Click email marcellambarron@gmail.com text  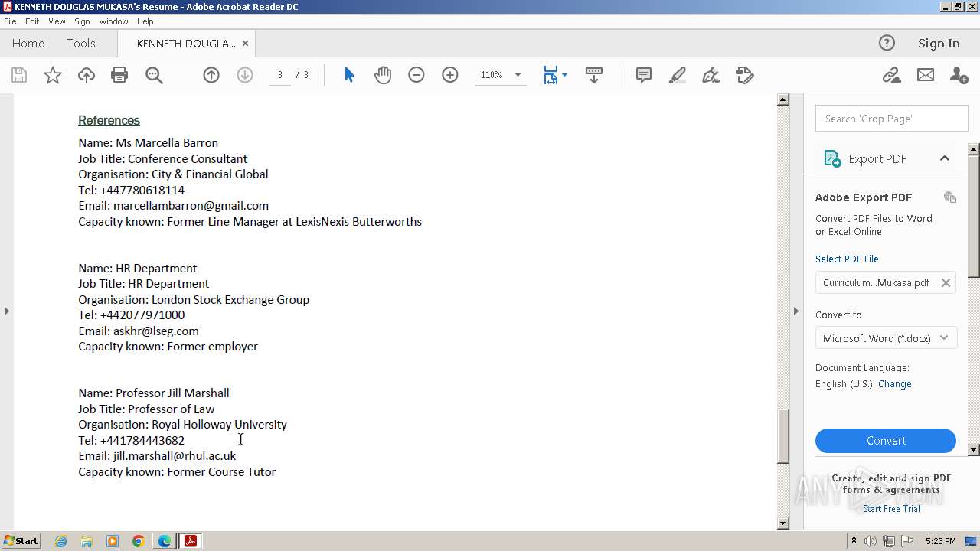[191, 206]
